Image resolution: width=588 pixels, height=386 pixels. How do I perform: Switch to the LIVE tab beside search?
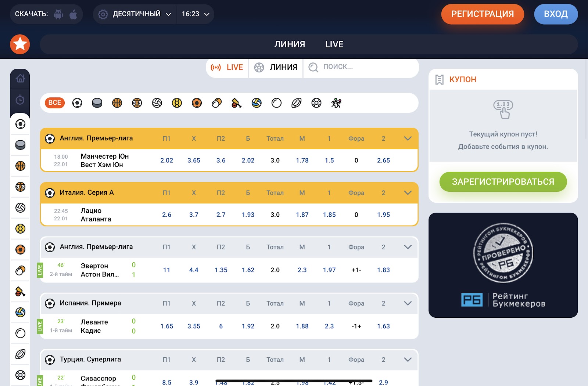[227, 68]
